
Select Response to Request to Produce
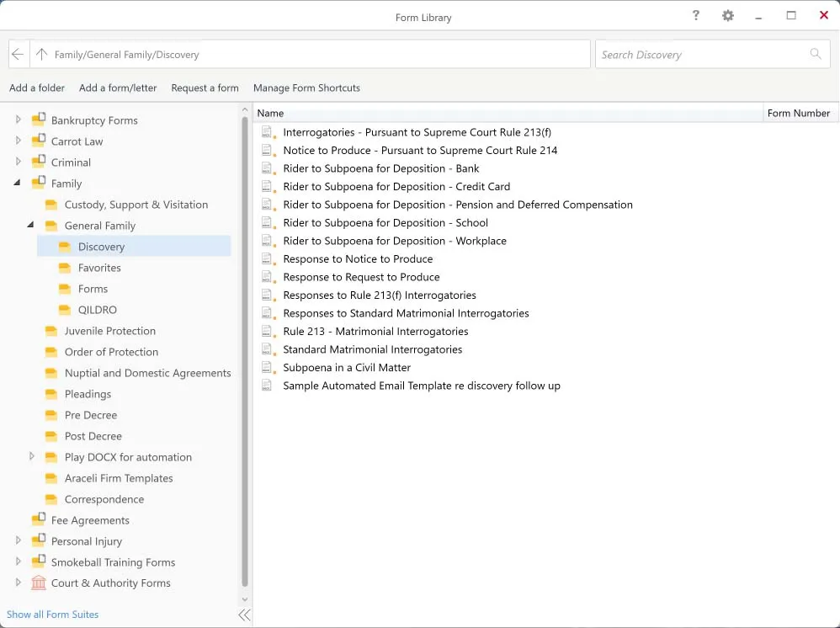pos(361,277)
